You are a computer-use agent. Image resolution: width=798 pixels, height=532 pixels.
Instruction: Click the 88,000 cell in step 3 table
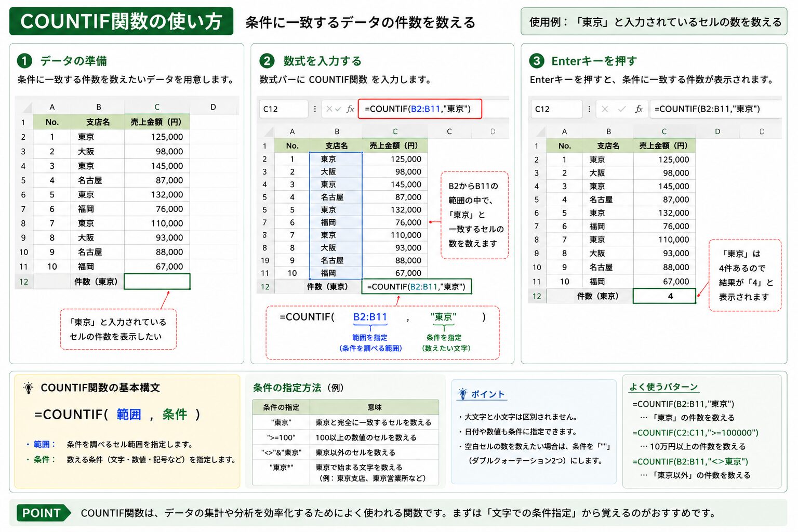(x=664, y=267)
